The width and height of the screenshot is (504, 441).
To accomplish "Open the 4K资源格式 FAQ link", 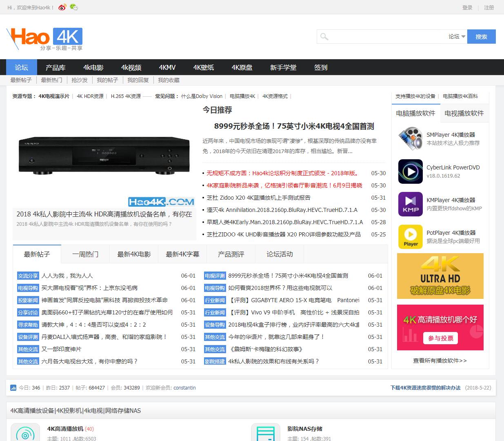I will (x=275, y=96).
